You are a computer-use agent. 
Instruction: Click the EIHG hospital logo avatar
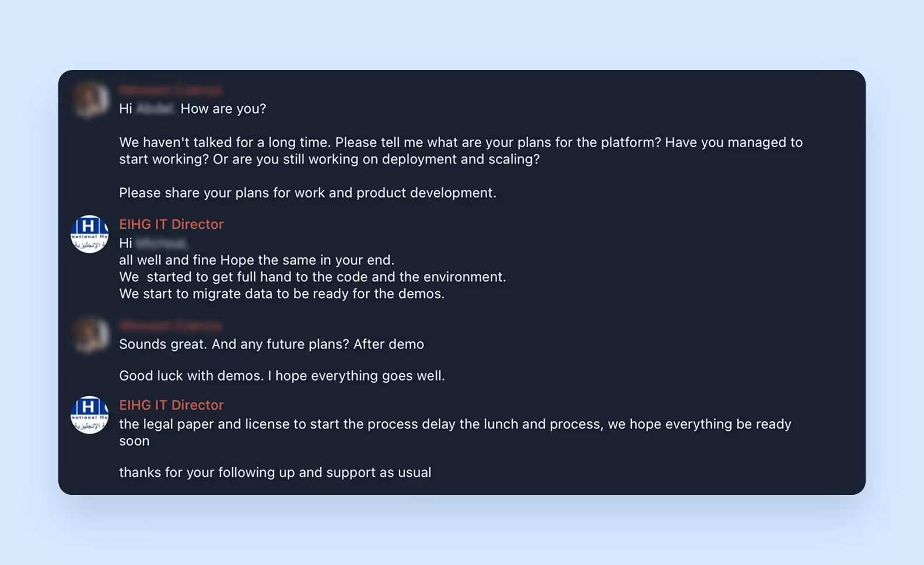89,235
